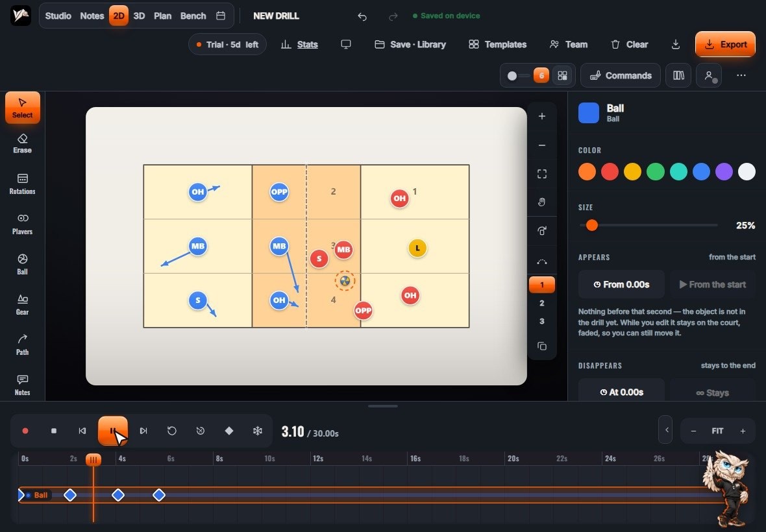Screen dimensions: 766x532
Task: Click the Trial 5d left badge
Action: (227, 44)
